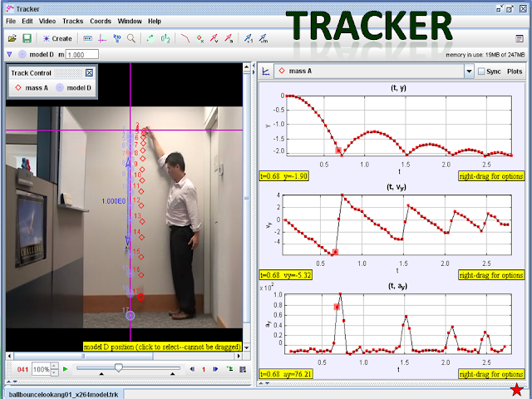The image size is (532, 399).
Task: Enable the Sync checkbox
Action: coord(481,71)
